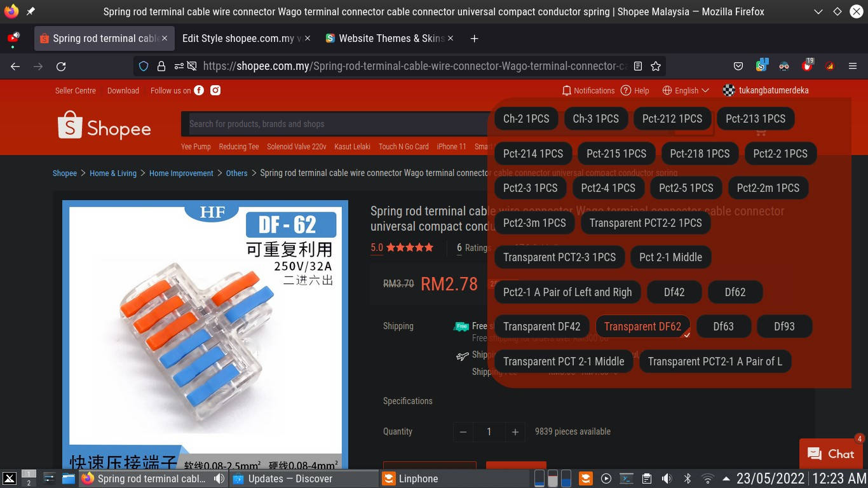Image resolution: width=868 pixels, height=488 pixels.
Task: Click the Facebook follow icon
Action: coord(199,90)
